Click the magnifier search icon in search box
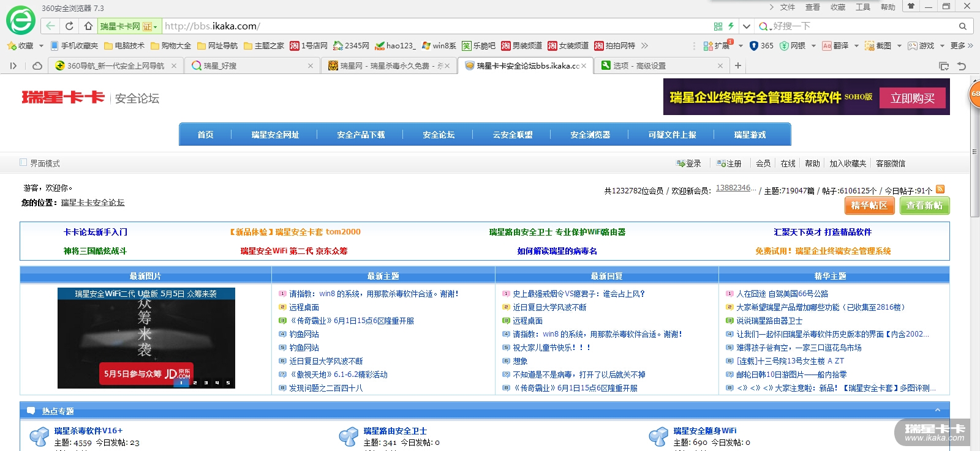The width and height of the screenshot is (980, 451). click(x=963, y=26)
